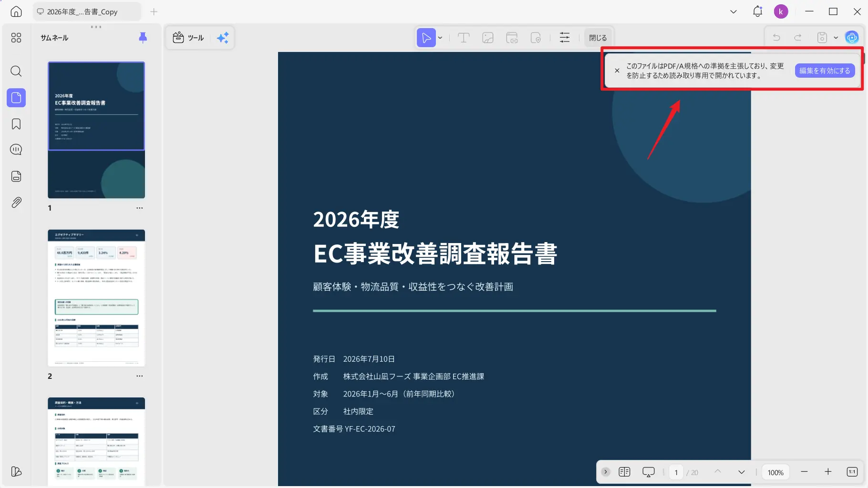868x488 pixels.
Task: Start slideshow presentation mode
Action: click(649, 472)
